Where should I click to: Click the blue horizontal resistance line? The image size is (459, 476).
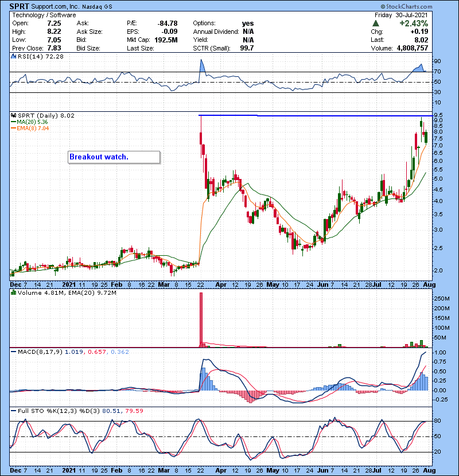[316, 116]
